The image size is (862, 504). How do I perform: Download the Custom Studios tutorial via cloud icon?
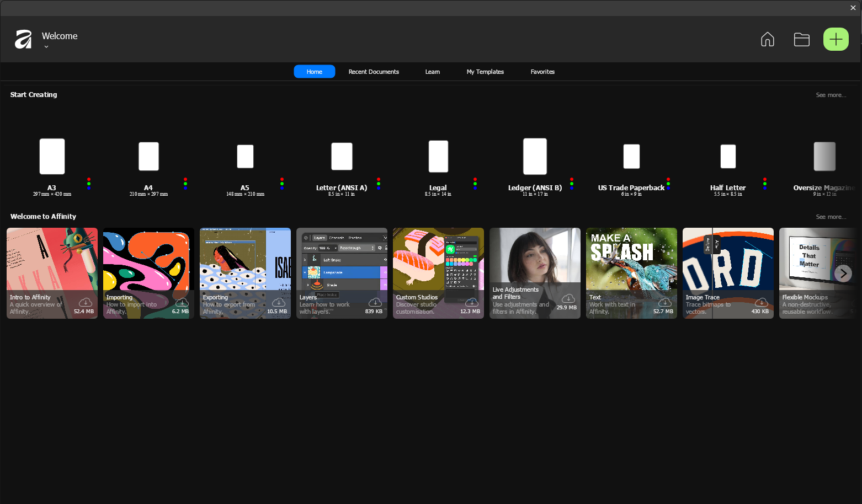(x=472, y=302)
